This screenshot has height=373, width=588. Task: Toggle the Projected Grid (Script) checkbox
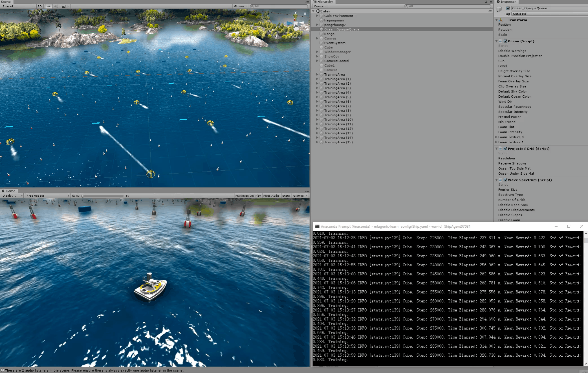coord(505,148)
